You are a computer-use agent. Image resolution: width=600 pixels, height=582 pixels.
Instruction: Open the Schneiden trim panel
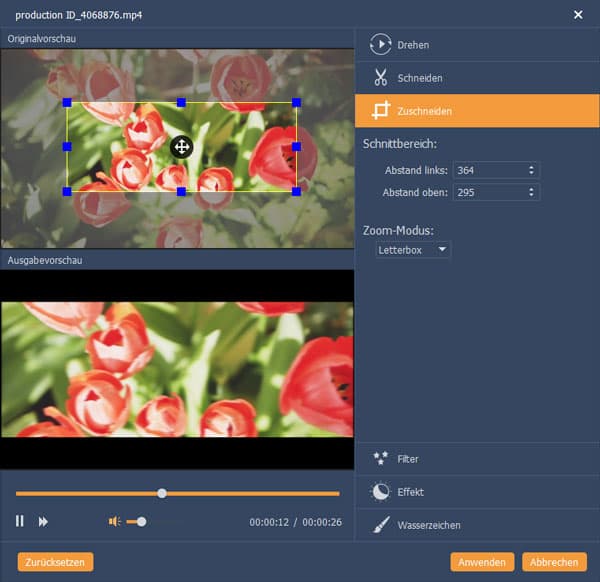click(x=477, y=78)
